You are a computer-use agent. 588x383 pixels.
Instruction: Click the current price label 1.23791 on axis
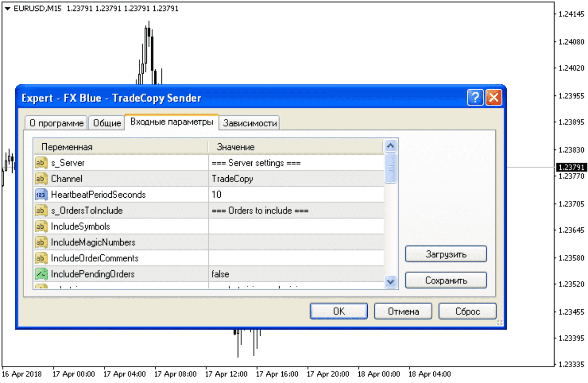tap(571, 167)
